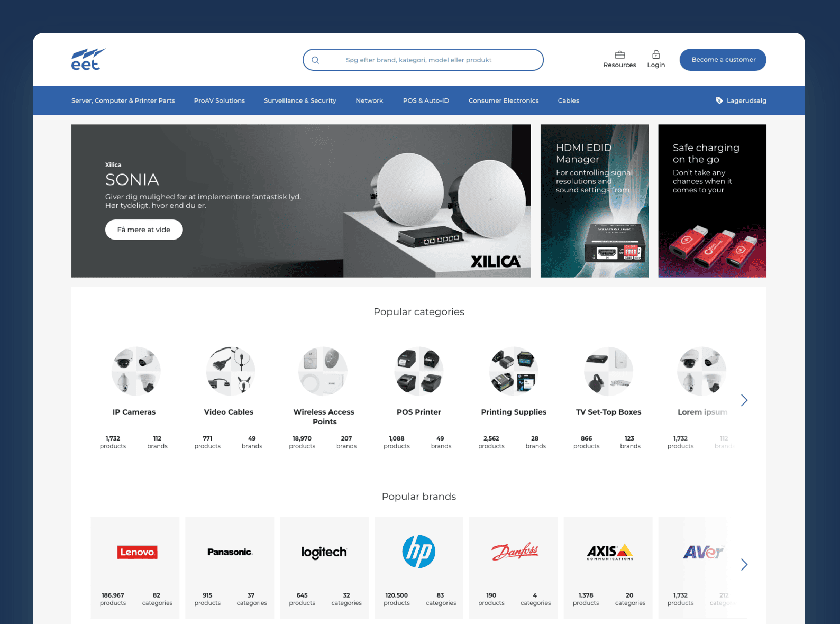The image size is (840, 624).
Task: Open ProAV Solutions menu
Action: click(220, 100)
